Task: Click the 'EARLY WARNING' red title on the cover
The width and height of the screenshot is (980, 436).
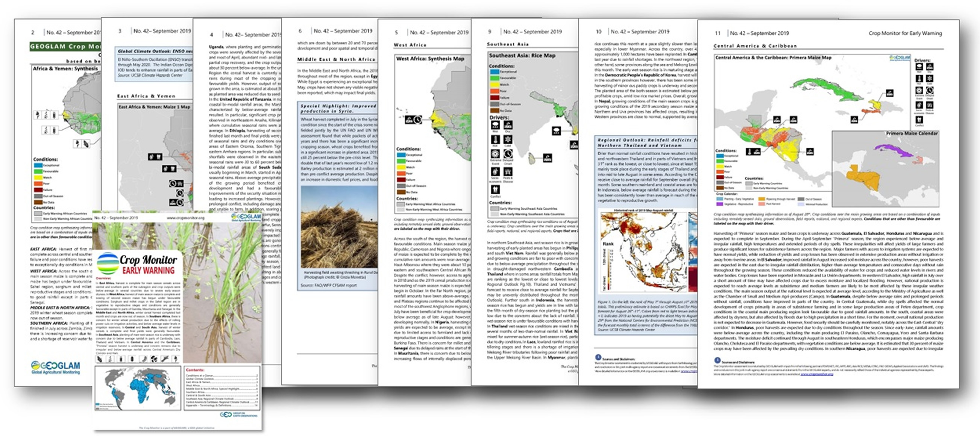Action: tap(149, 270)
